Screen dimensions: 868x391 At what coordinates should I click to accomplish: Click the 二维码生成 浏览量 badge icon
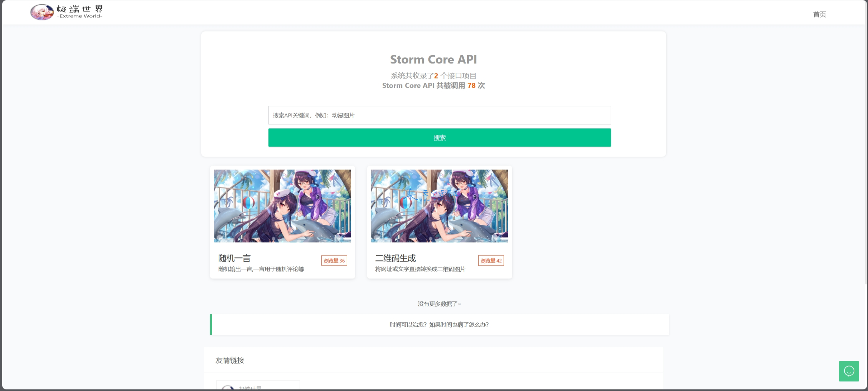point(490,261)
